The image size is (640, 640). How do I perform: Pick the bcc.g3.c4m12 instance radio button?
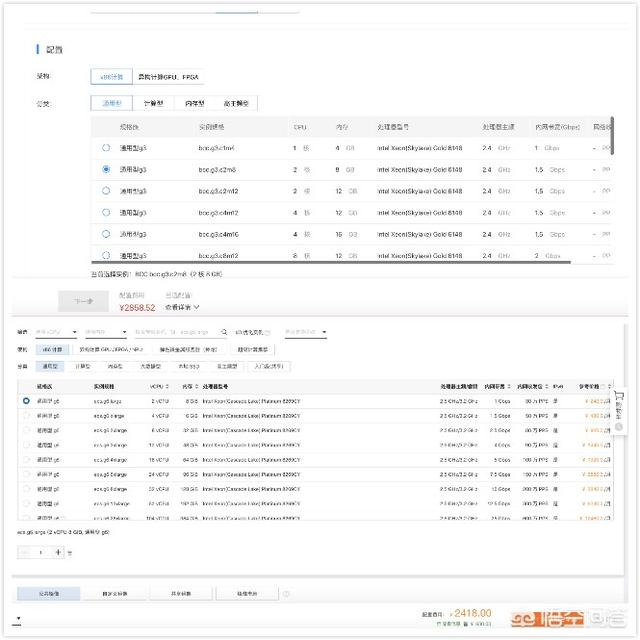(x=106, y=212)
